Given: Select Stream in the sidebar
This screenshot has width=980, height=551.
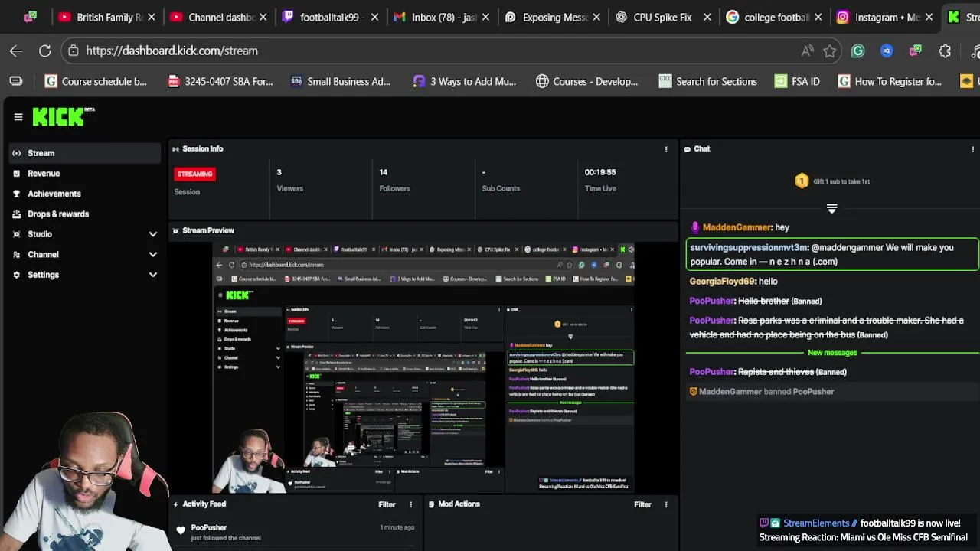Looking at the screenshot, I should coord(86,153).
